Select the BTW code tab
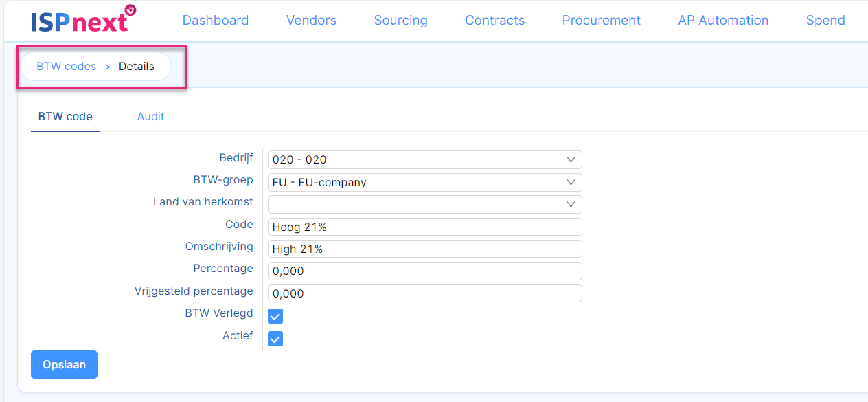The width and height of the screenshot is (868, 402). [x=65, y=116]
